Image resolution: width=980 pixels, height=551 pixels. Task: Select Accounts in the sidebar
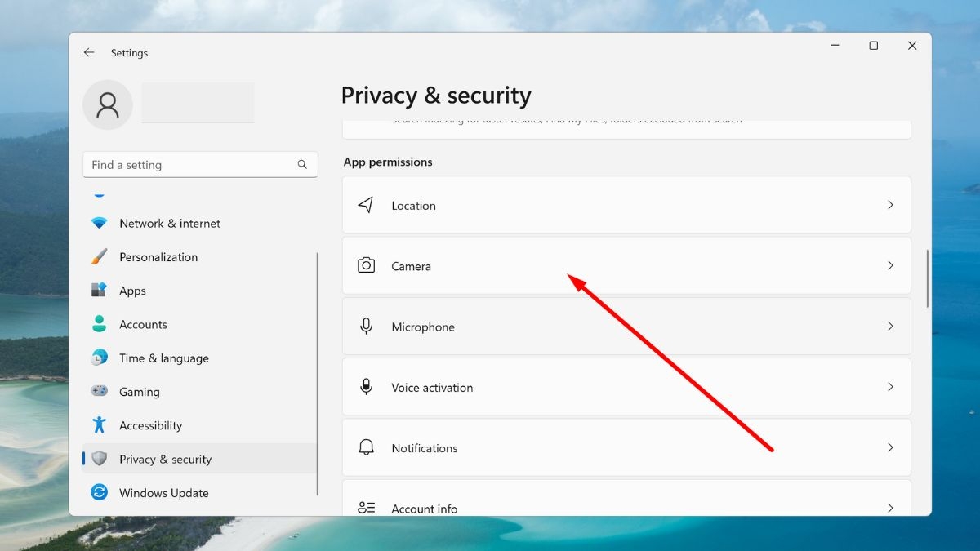point(199,324)
